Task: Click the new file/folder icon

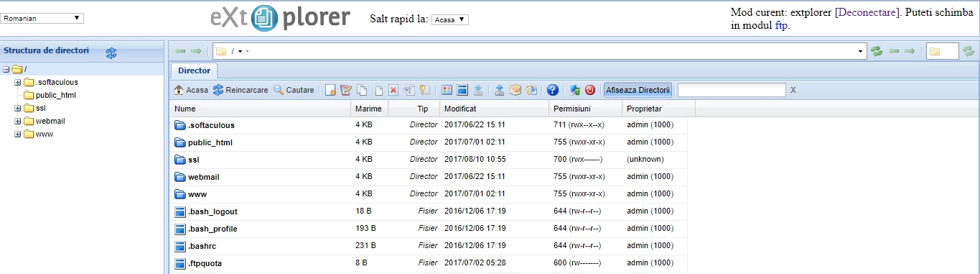Action: pos(330,90)
